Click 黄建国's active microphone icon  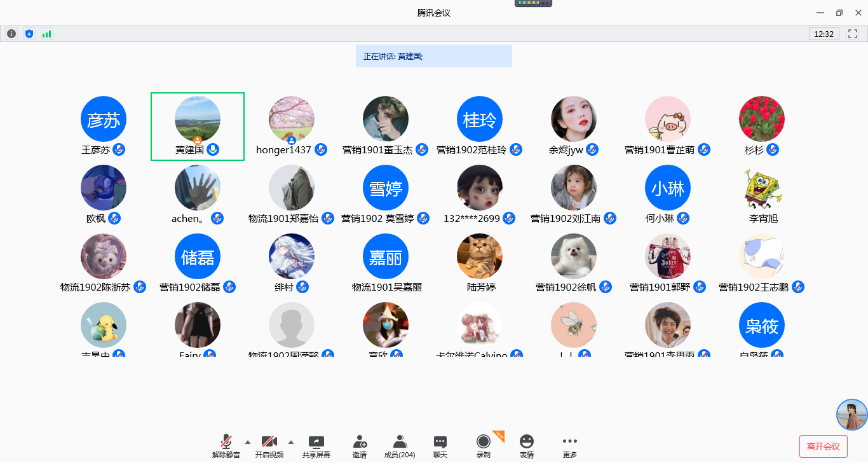point(213,149)
